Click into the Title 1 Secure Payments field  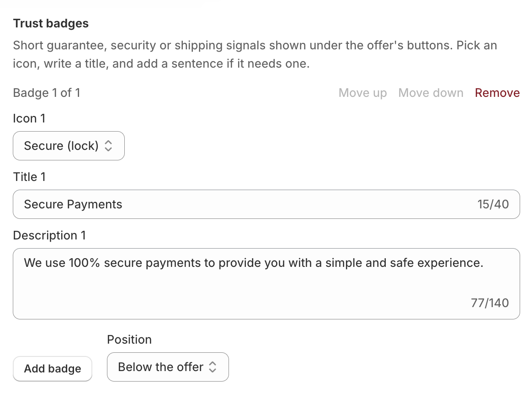tap(266, 204)
